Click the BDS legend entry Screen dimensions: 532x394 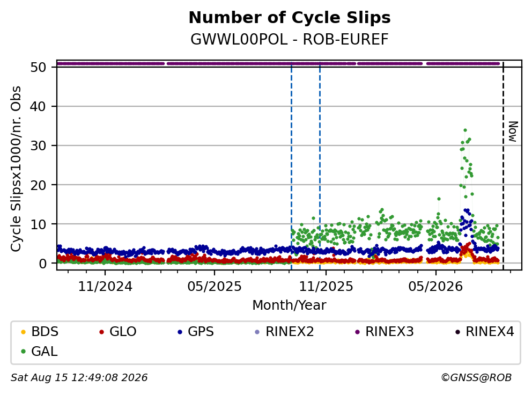point(40,332)
